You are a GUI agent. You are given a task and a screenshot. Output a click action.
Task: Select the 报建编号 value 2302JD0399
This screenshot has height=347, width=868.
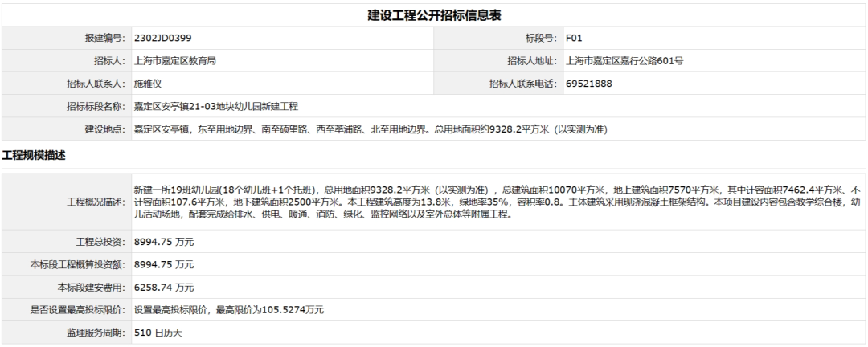[x=163, y=39]
